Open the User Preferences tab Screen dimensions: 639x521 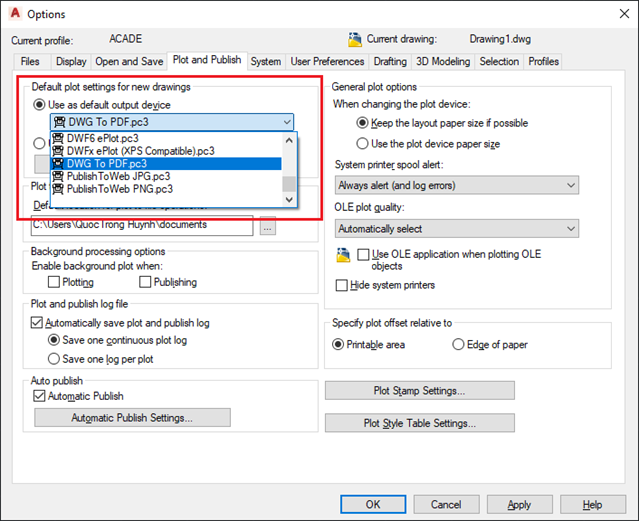[327, 62]
